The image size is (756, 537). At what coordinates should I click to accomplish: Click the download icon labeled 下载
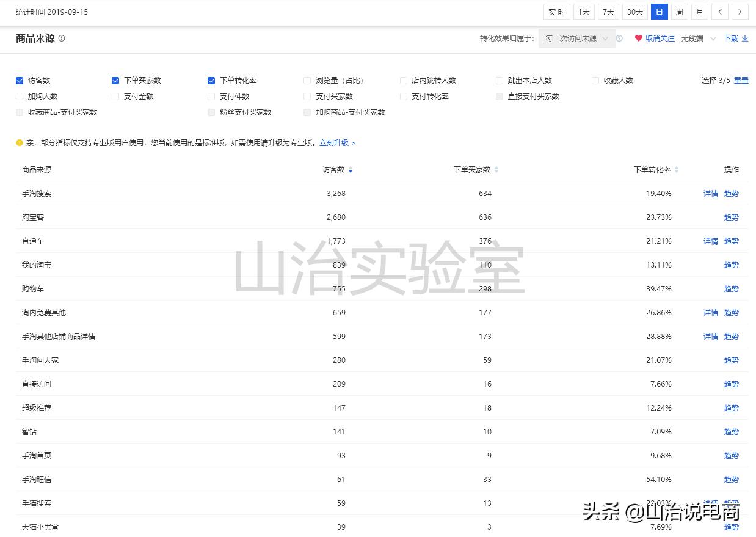click(x=735, y=38)
